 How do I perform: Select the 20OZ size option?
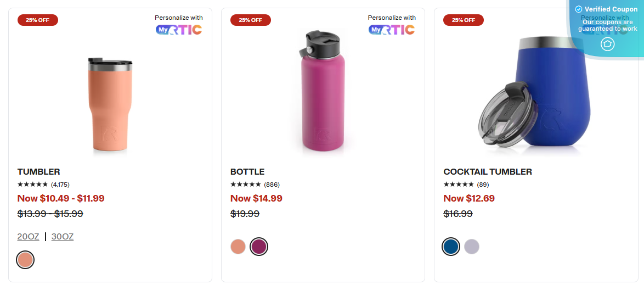coord(28,237)
